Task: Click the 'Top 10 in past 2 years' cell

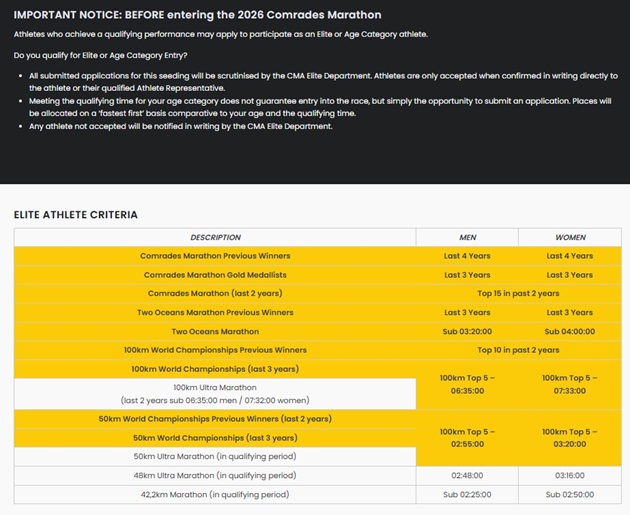Action: [518, 351]
